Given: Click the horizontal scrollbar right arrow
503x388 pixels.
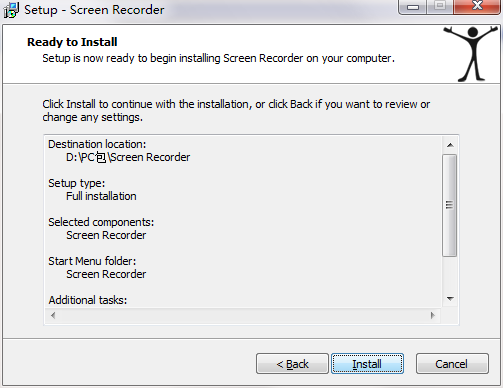Looking at the screenshot, I should tap(433, 315).
